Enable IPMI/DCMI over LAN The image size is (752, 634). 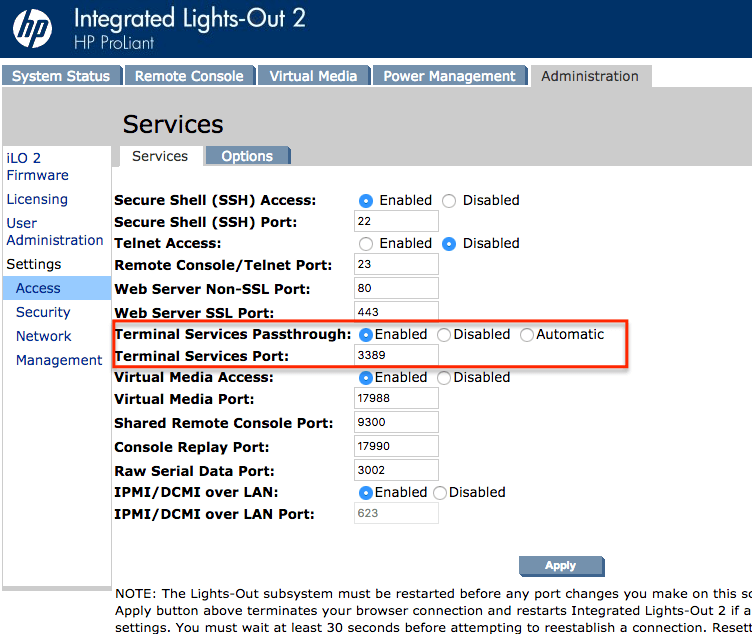pyautogui.click(x=365, y=493)
